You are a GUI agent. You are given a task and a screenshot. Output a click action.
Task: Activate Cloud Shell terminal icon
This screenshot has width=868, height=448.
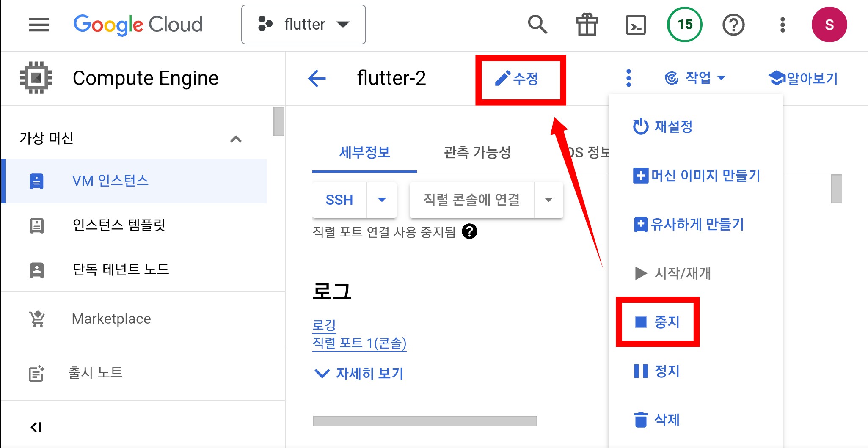636,25
